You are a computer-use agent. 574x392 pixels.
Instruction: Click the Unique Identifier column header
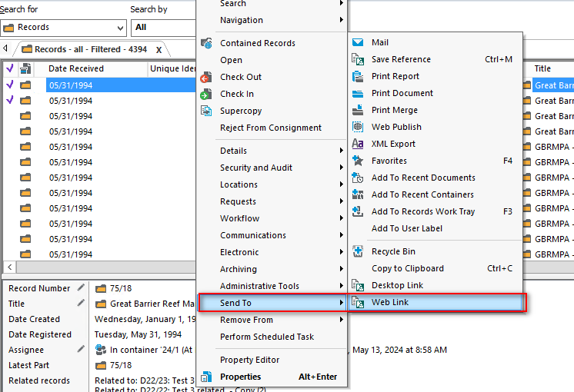(173, 68)
